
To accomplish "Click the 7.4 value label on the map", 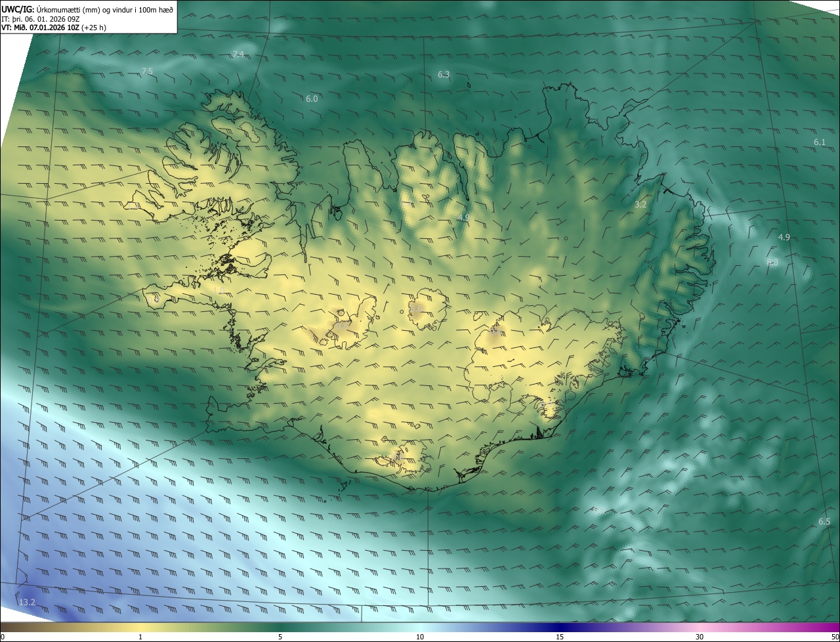I will (238, 54).
